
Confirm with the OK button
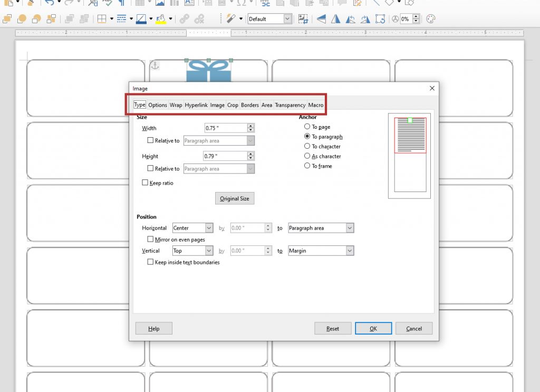tap(373, 329)
